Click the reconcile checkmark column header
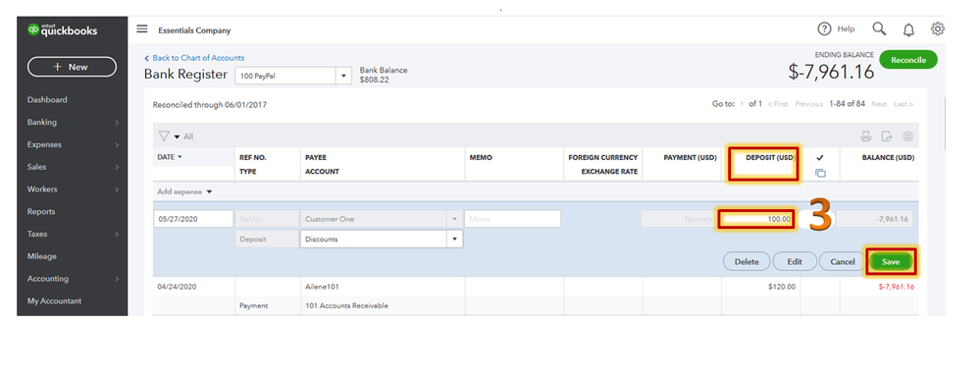The image size is (980, 377). (x=820, y=158)
